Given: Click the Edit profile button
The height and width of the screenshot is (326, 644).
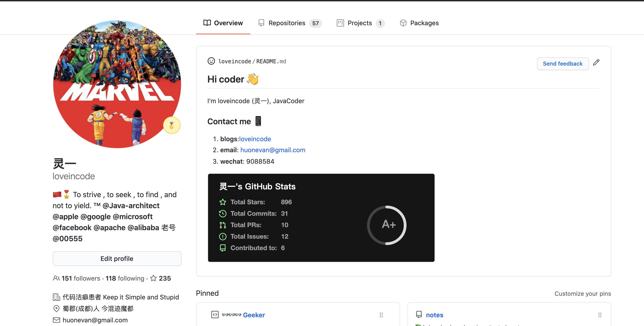Looking at the screenshot, I should point(117,258).
